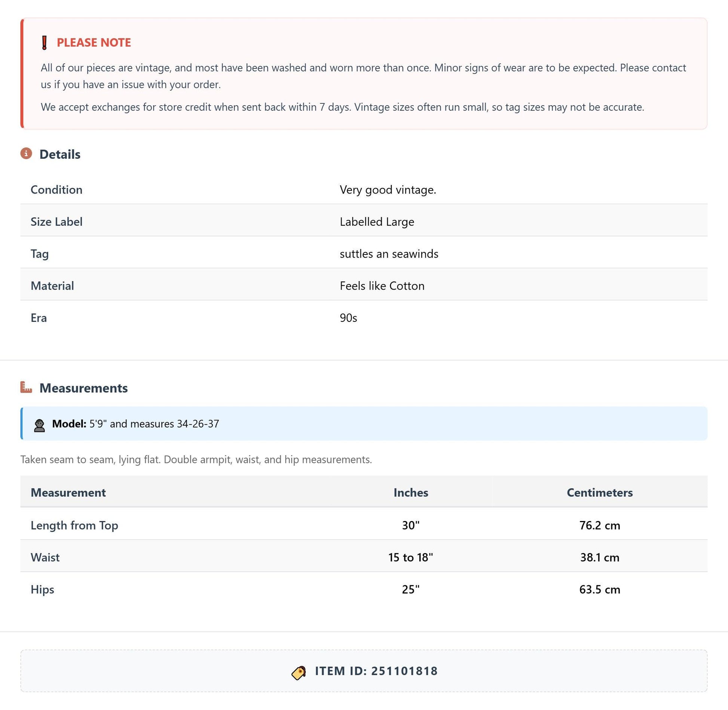
Task: Click the Inches column header
Action: pyautogui.click(x=411, y=492)
